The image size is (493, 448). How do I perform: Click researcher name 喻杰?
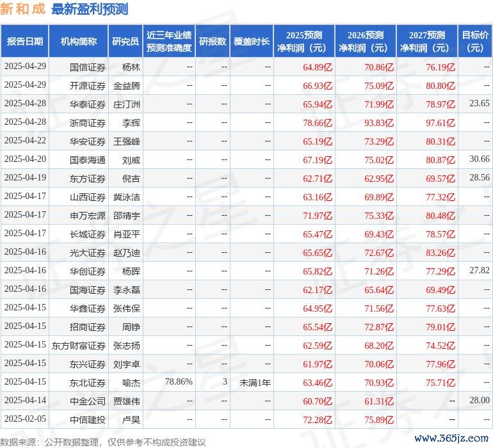tap(131, 383)
